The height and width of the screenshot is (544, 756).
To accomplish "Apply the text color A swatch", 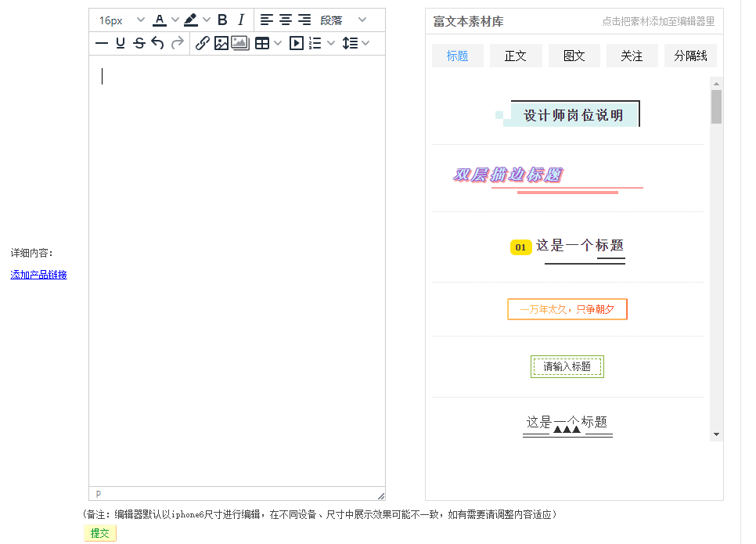I will coord(160,20).
